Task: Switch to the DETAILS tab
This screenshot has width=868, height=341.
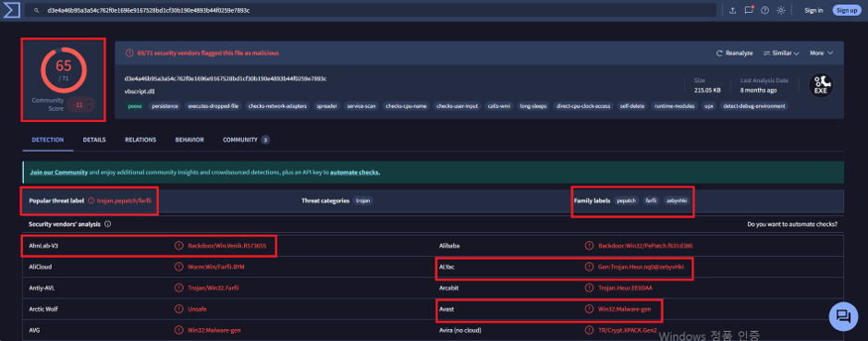Action: point(94,140)
